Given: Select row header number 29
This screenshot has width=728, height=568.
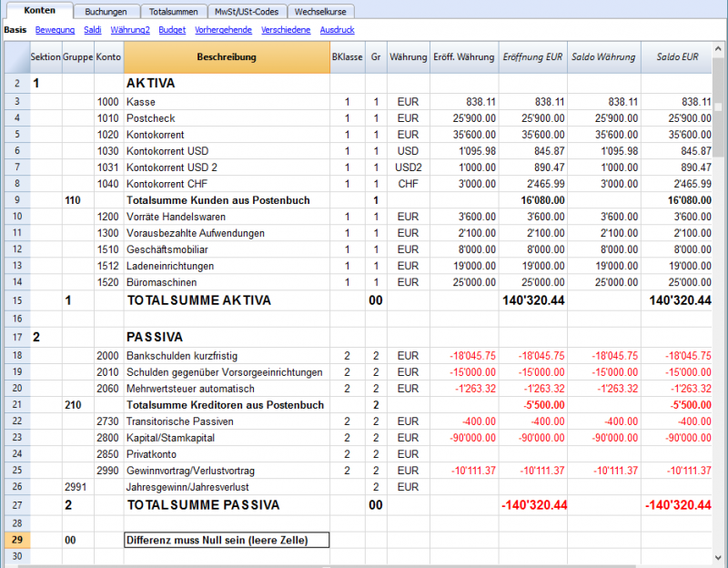Looking at the screenshot, I should (17, 540).
